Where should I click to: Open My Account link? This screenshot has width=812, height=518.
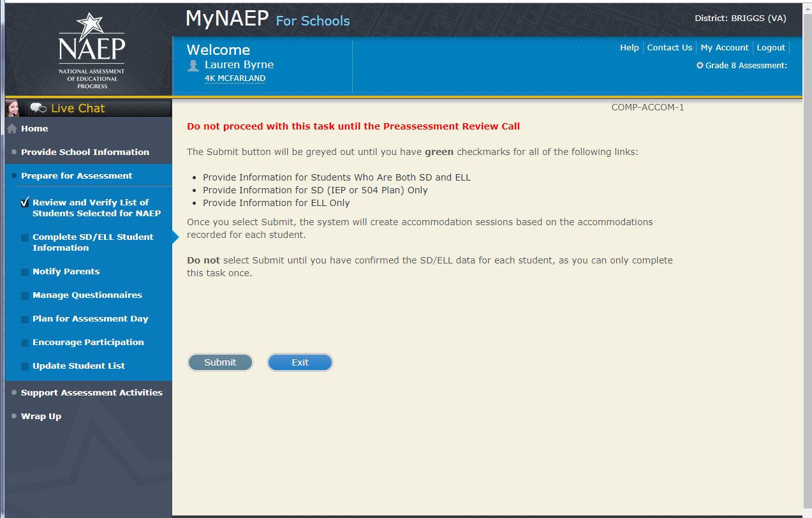pos(724,47)
